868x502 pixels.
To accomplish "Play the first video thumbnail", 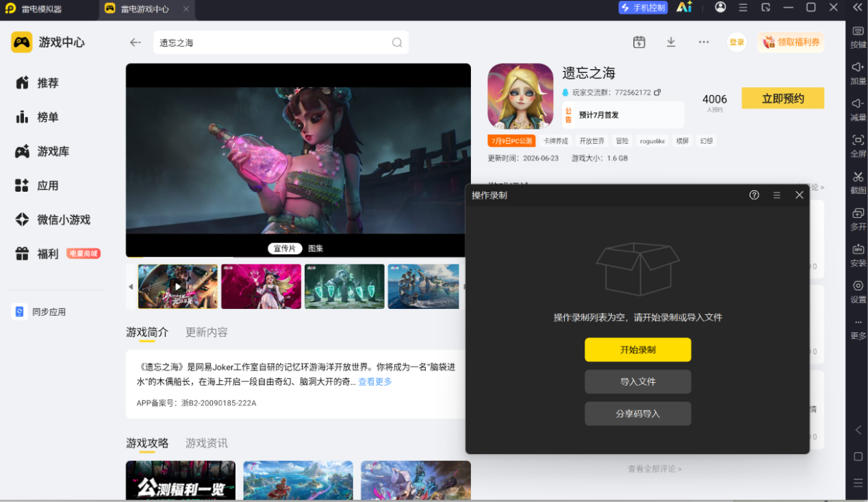I will pyautogui.click(x=178, y=286).
